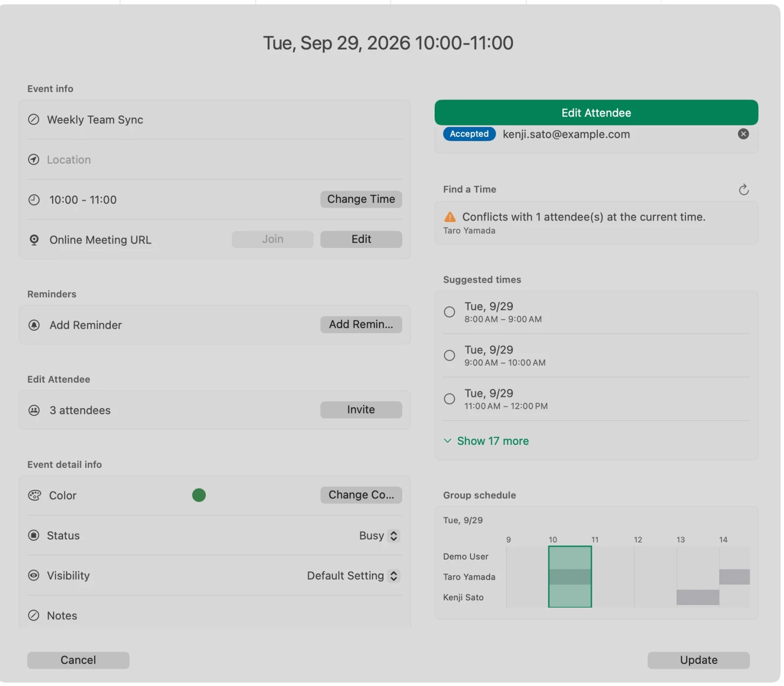Click the Status row icon
Image resolution: width=784 pixels, height=686 pixels.
(x=33, y=536)
